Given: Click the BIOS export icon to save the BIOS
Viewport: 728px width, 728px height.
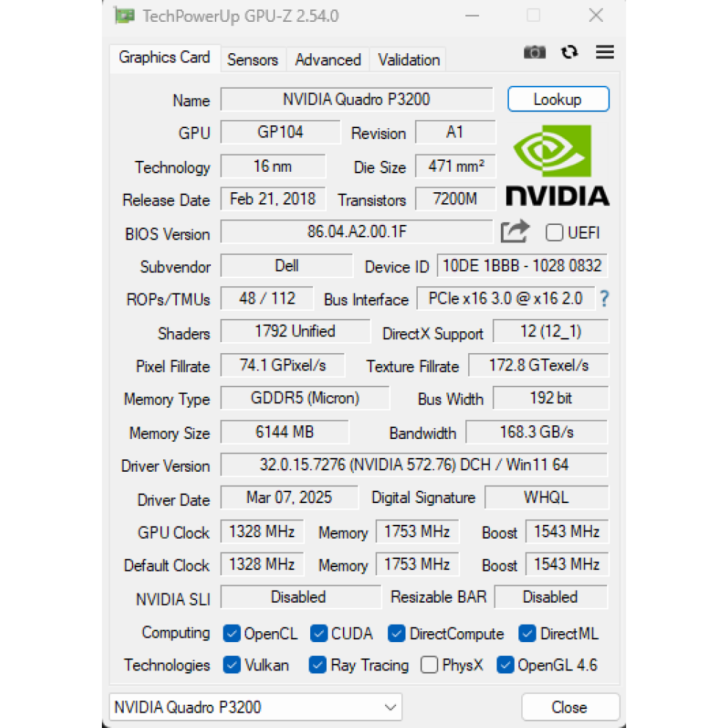Looking at the screenshot, I should pyautogui.click(x=515, y=231).
